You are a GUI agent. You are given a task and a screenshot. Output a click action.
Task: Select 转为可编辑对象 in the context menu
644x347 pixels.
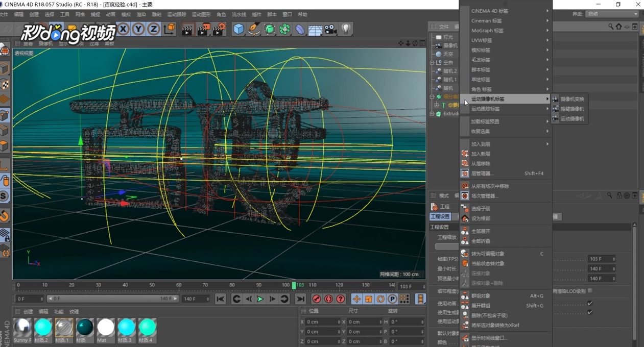click(487, 254)
